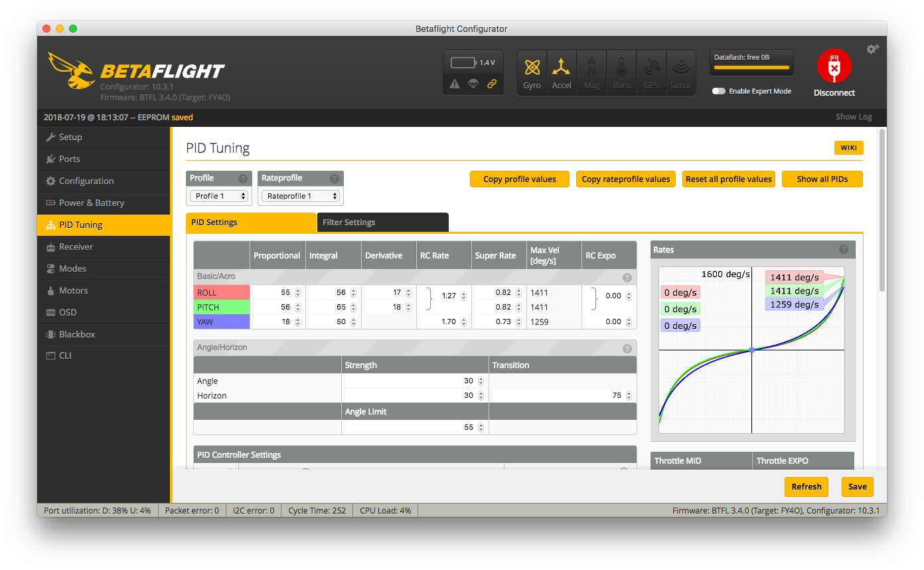This screenshot has width=924, height=570.
Task: Click the red USB Disconnect icon
Action: [x=834, y=66]
